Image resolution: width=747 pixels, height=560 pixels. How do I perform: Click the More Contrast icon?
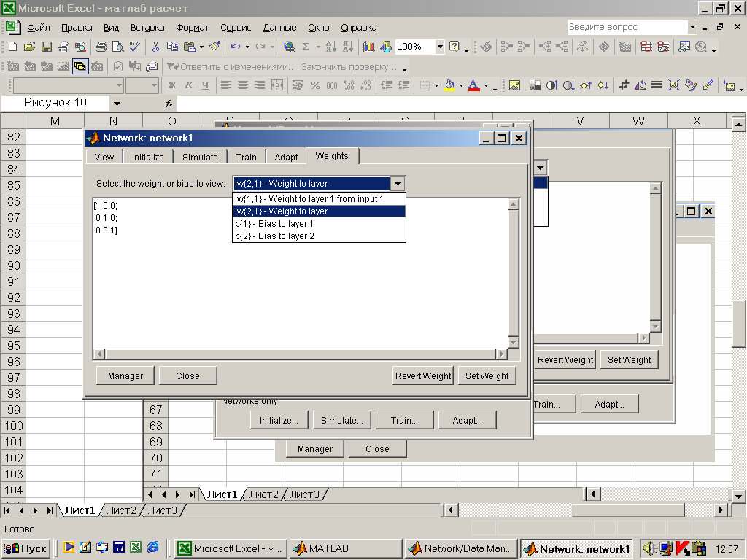[551, 85]
